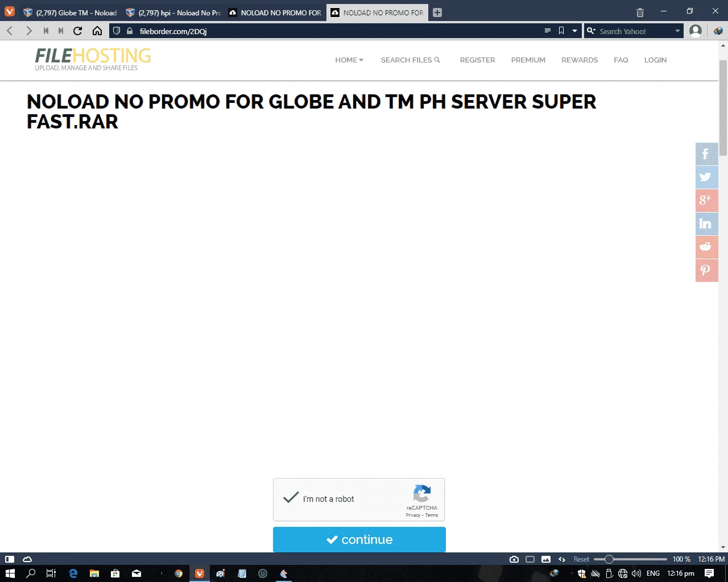
Task: Open the volume control in system tray
Action: pyautogui.click(x=636, y=573)
